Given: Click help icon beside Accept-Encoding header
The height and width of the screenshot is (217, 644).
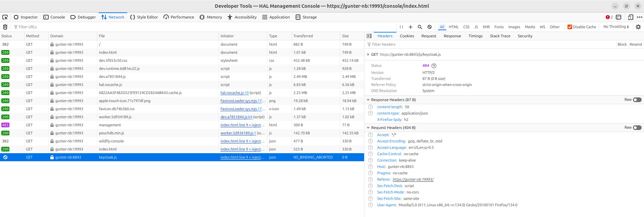Looking at the screenshot, I should (x=370, y=141).
